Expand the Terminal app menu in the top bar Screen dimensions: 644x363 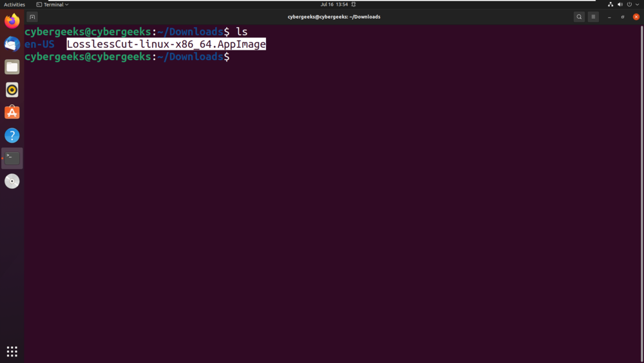tap(52, 5)
